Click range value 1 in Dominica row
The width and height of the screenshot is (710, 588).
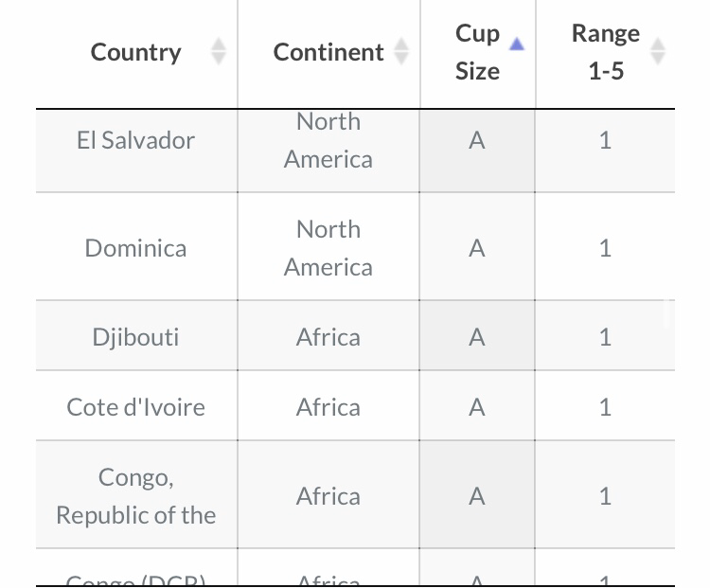click(x=606, y=248)
